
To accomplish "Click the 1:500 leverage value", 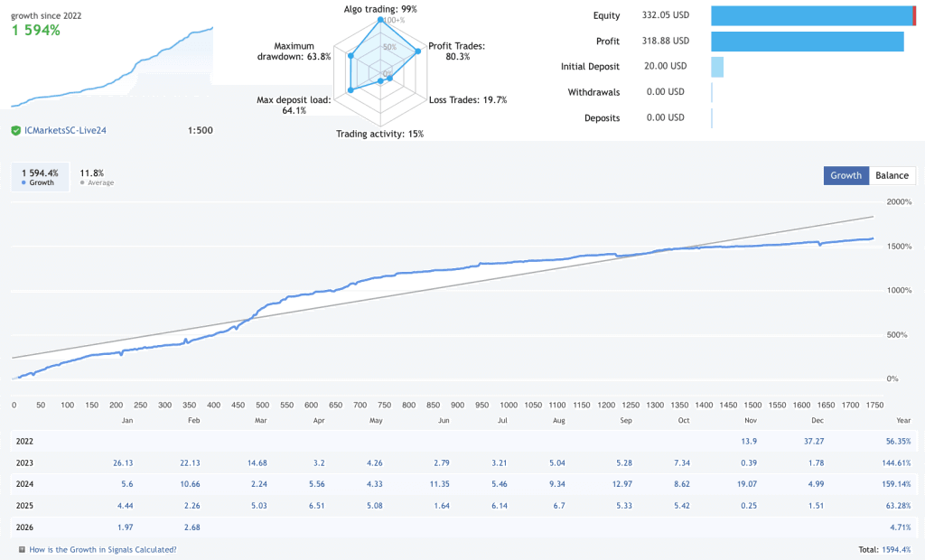I will click(x=200, y=130).
